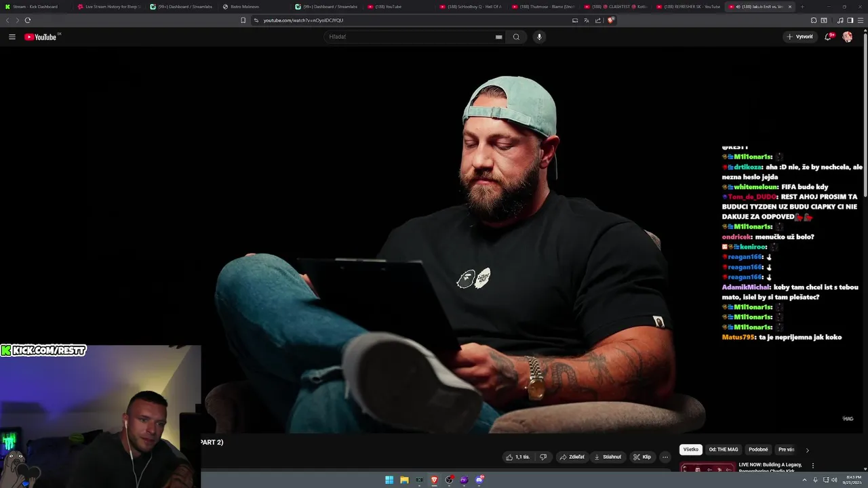
Task: Click the KICK.COM/RESTT overlay label
Action: coord(43,350)
